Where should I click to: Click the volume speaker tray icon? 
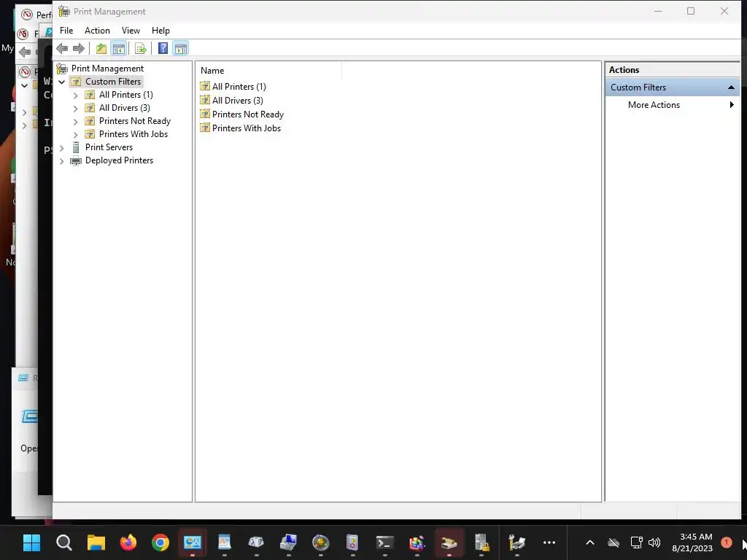tap(654, 542)
